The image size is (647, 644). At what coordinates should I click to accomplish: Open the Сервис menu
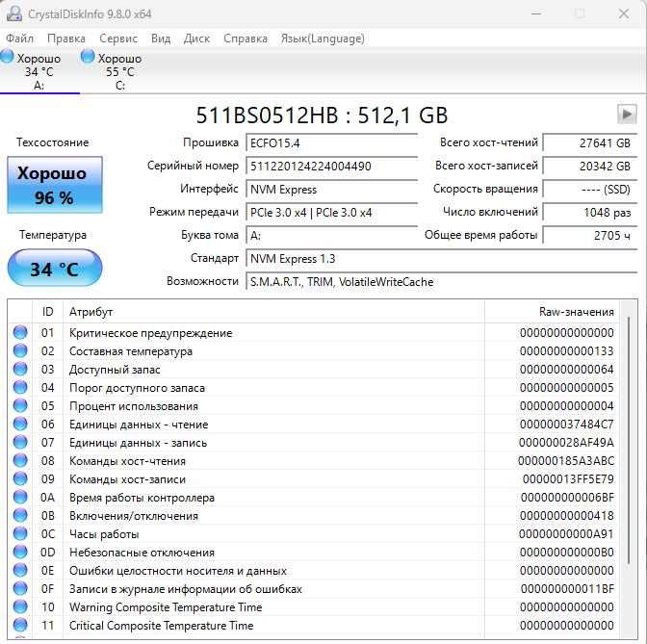click(118, 39)
